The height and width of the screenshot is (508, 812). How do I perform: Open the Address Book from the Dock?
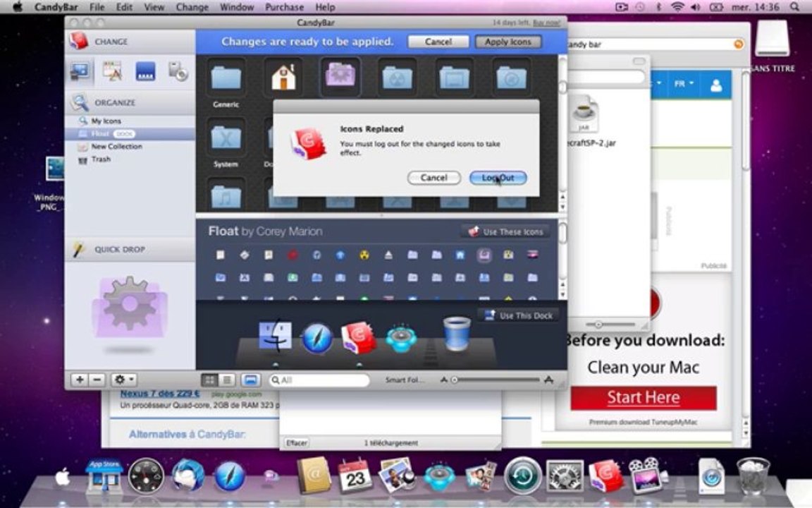coord(314,475)
